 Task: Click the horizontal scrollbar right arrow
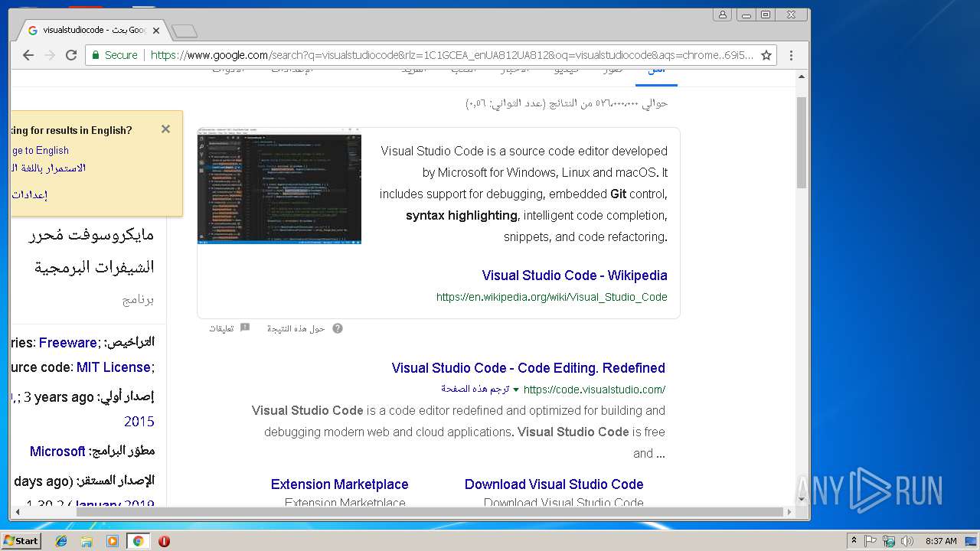(790, 511)
